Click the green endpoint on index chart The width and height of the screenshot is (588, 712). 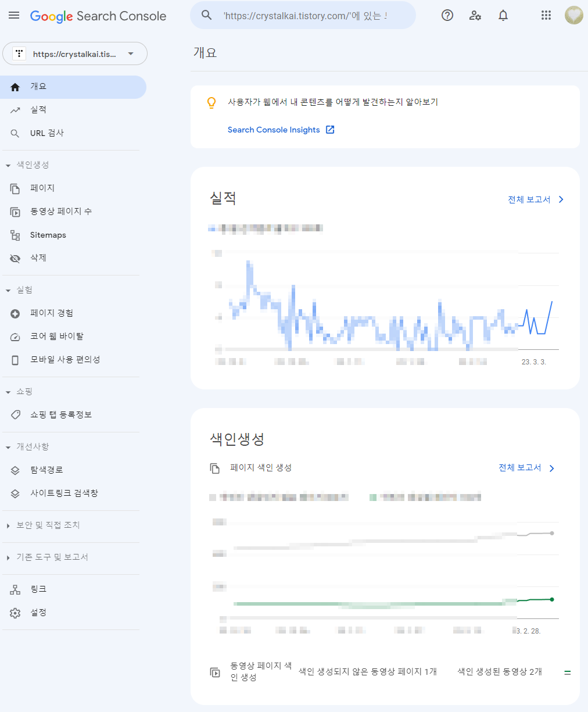pyautogui.click(x=552, y=599)
